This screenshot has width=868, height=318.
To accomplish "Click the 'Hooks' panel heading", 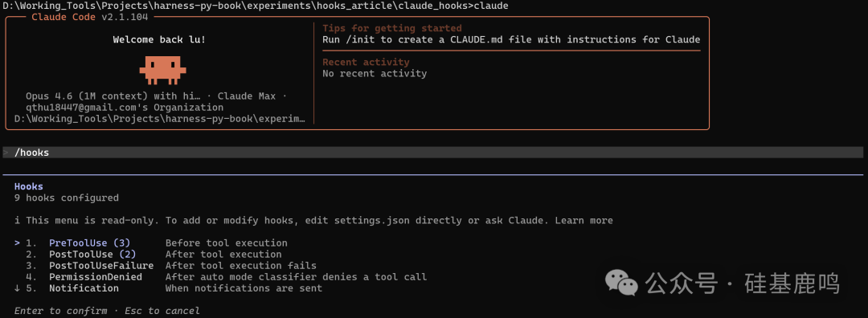I will (x=29, y=187).
